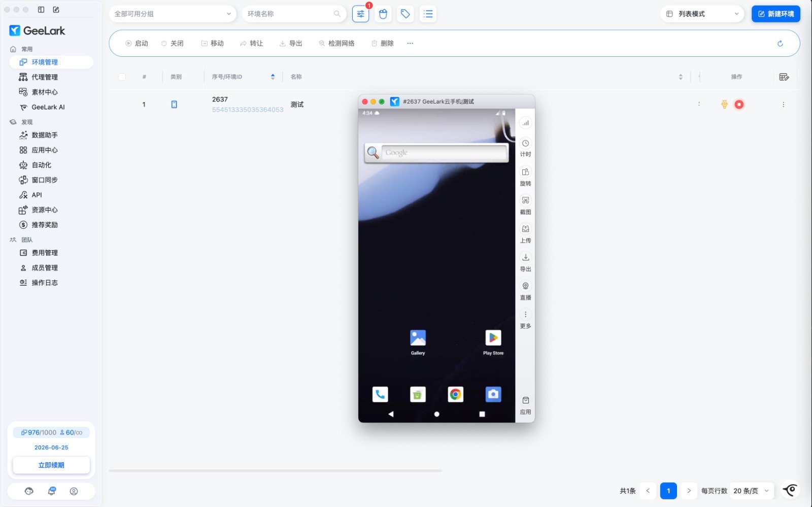Click the upload (上传) icon in phone sidebar

click(525, 229)
